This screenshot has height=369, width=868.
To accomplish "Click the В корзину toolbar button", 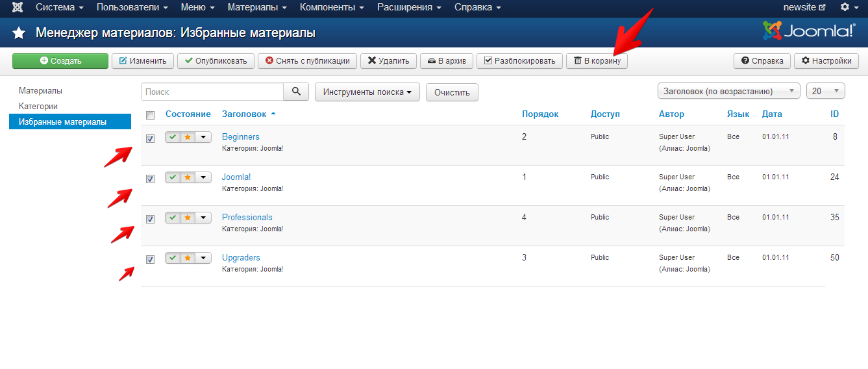I will click(597, 61).
